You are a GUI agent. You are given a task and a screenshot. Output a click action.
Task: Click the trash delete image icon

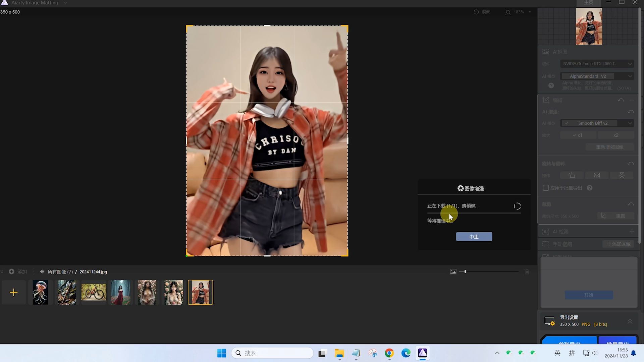[x=527, y=271]
